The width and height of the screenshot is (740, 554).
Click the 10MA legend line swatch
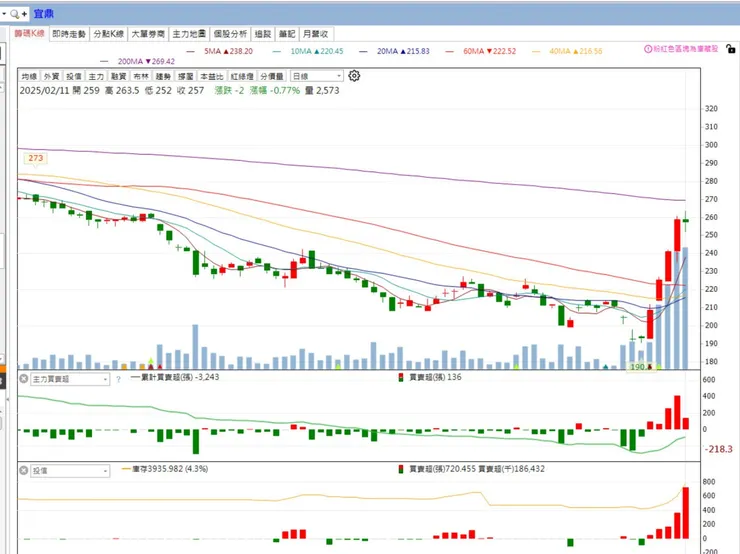[x=277, y=51]
